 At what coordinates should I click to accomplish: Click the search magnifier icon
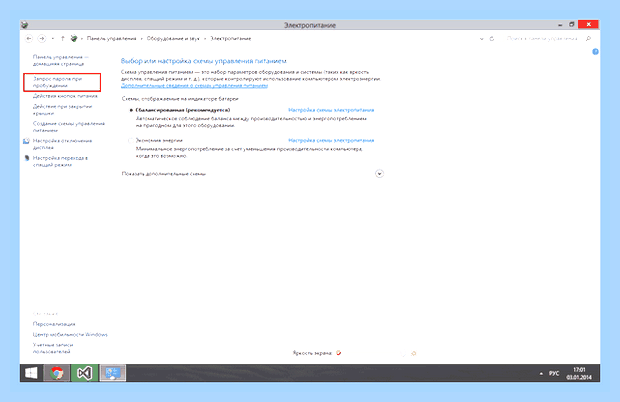click(588, 38)
